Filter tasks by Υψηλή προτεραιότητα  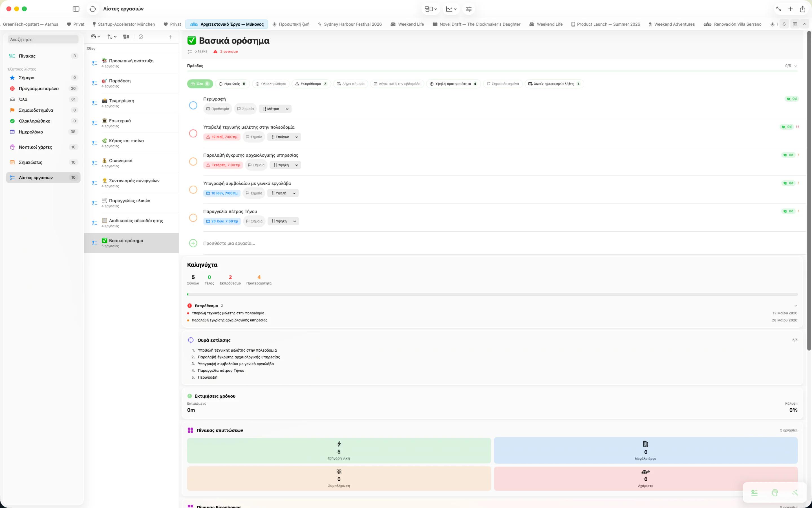453,84
